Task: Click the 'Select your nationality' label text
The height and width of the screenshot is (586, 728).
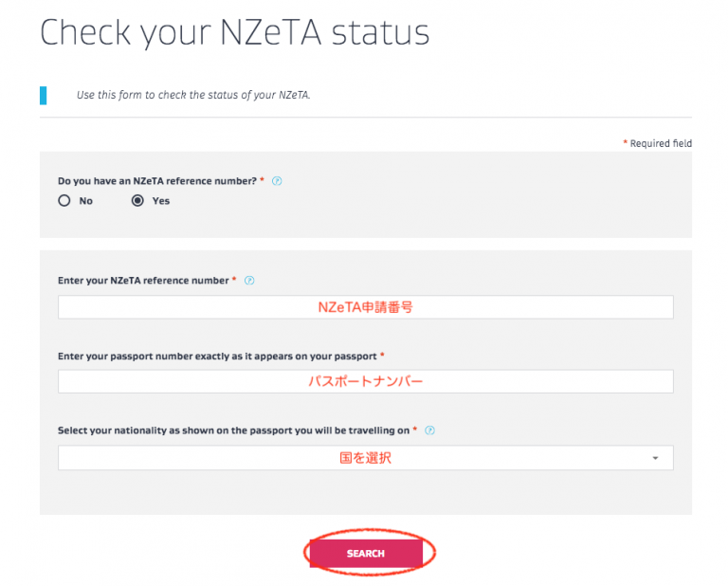Action: pyautogui.click(x=233, y=430)
